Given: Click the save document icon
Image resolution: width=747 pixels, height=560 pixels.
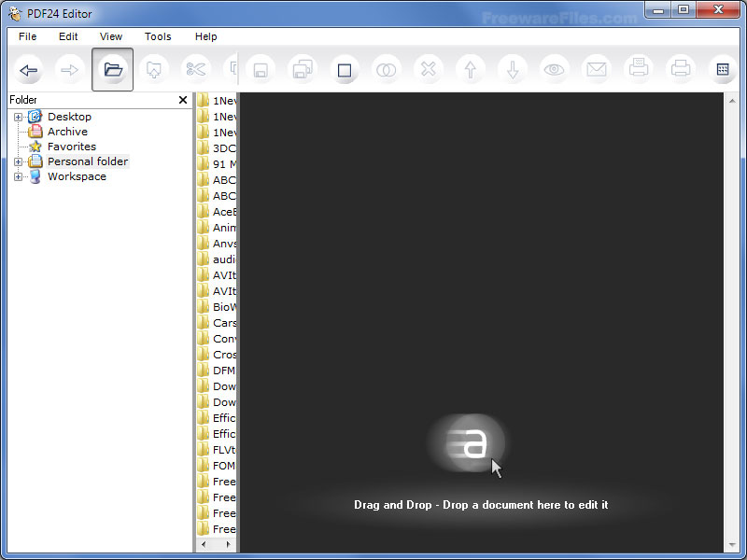Looking at the screenshot, I should [261, 68].
